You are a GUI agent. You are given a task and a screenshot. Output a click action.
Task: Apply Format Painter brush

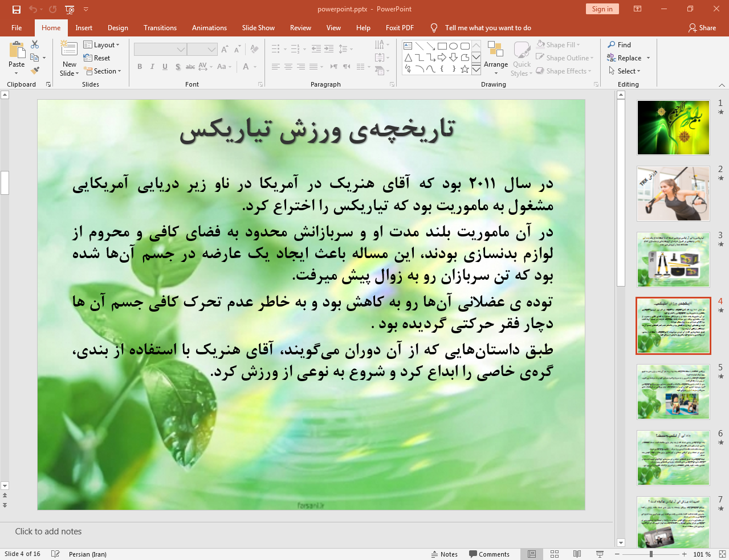click(x=35, y=71)
